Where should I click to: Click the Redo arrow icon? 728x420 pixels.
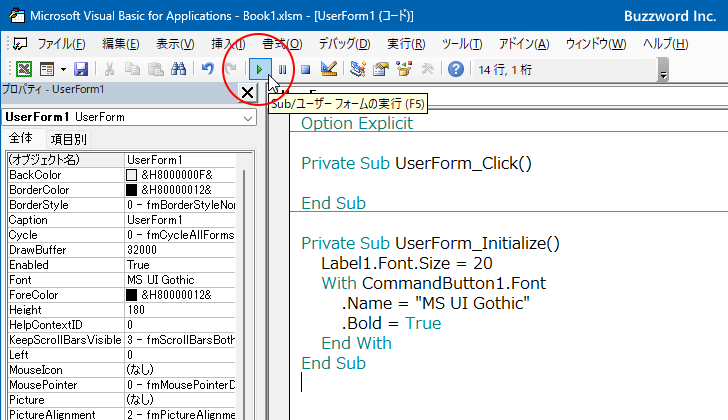point(231,69)
